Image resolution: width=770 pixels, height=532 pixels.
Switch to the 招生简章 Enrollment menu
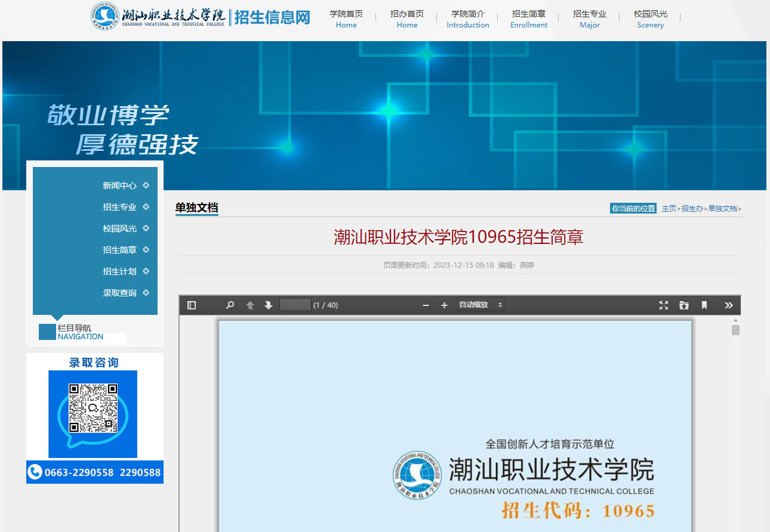point(529,19)
